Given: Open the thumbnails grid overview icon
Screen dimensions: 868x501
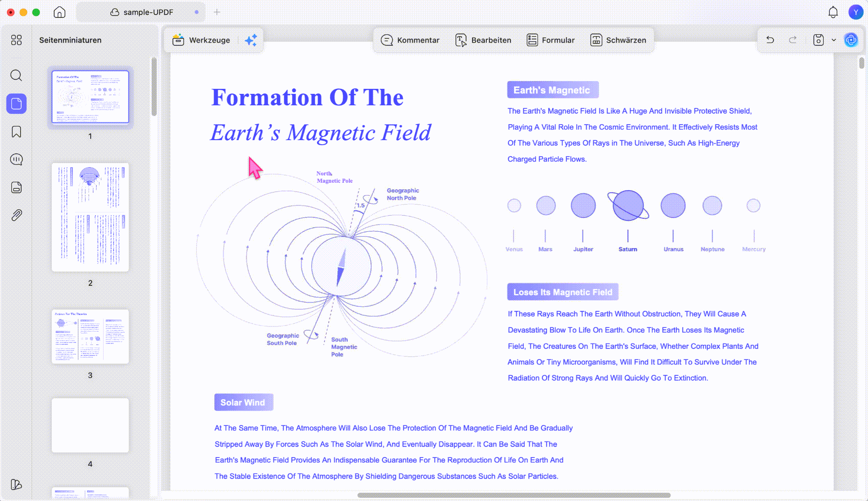Looking at the screenshot, I should tap(16, 40).
